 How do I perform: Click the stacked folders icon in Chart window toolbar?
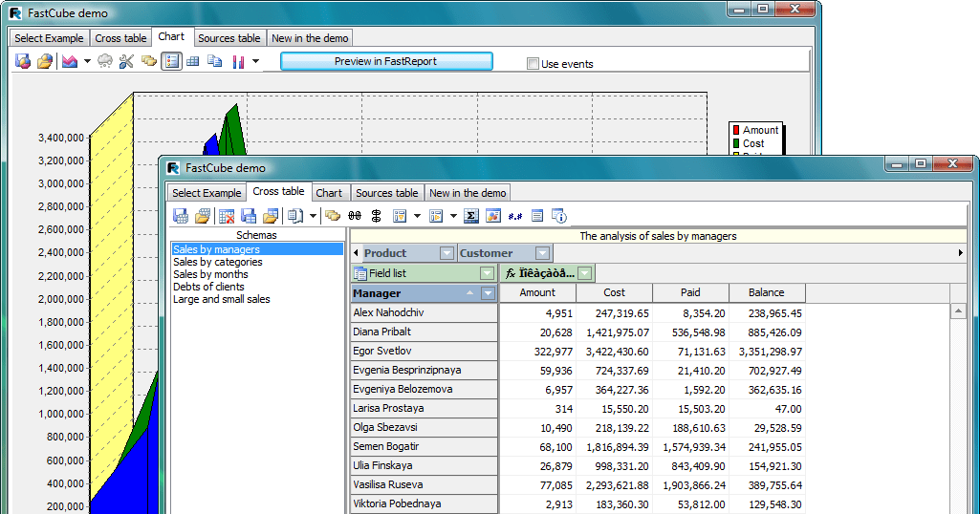[149, 61]
